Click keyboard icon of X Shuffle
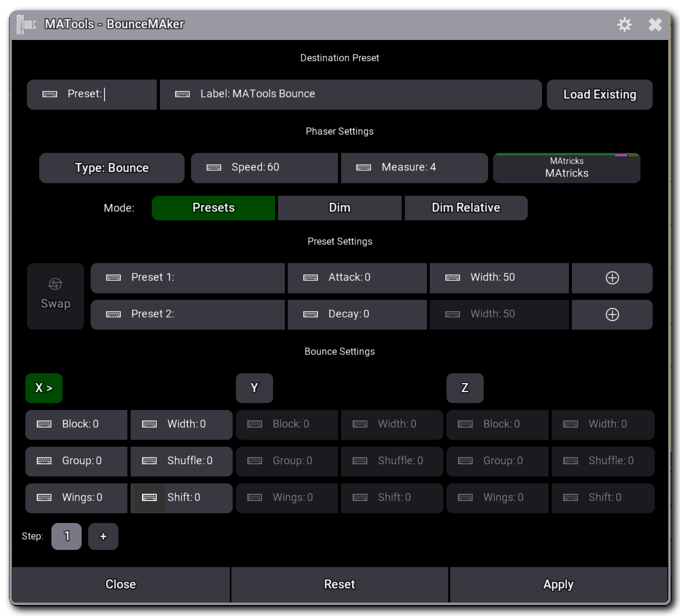The width and height of the screenshot is (680, 616). pos(149,461)
